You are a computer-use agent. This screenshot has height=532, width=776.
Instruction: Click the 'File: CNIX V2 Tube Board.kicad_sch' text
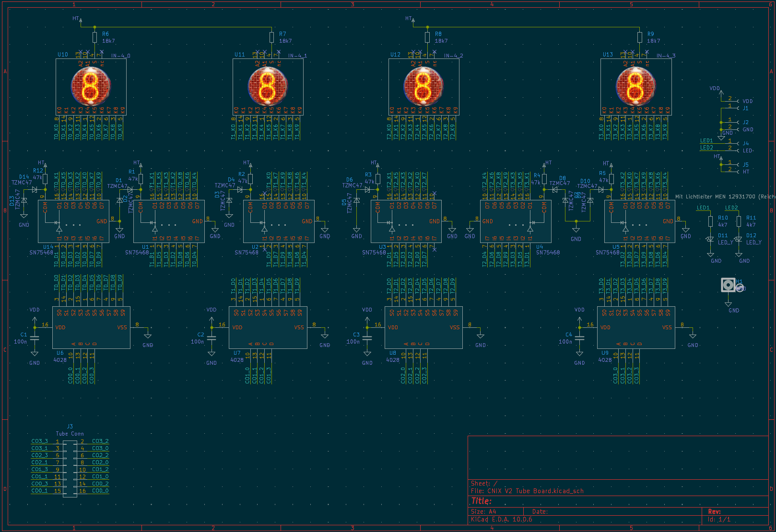pyautogui.click(x=527, y=491)
